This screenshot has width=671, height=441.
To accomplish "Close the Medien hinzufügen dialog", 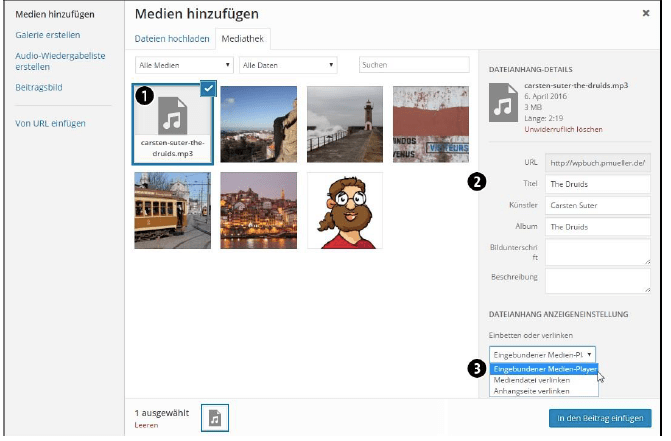I will tap(644, 14).
